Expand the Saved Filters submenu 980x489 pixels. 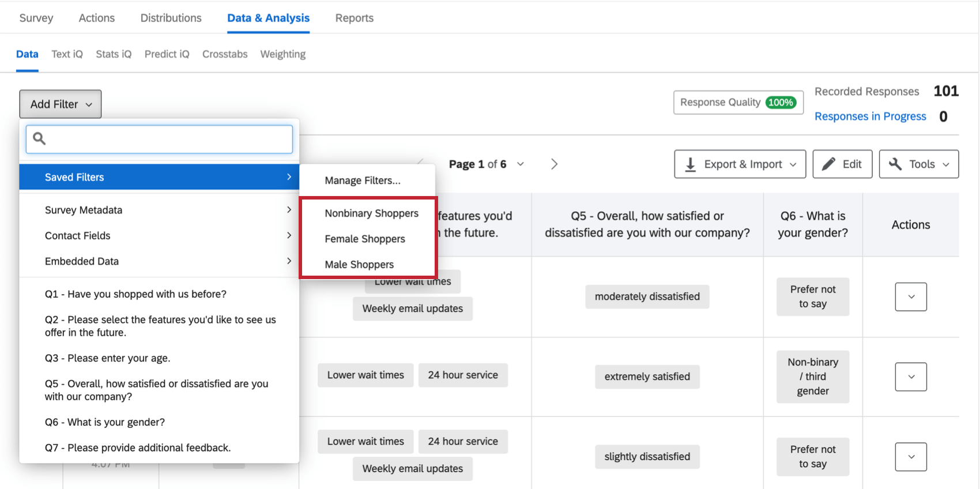click(159, 177)
